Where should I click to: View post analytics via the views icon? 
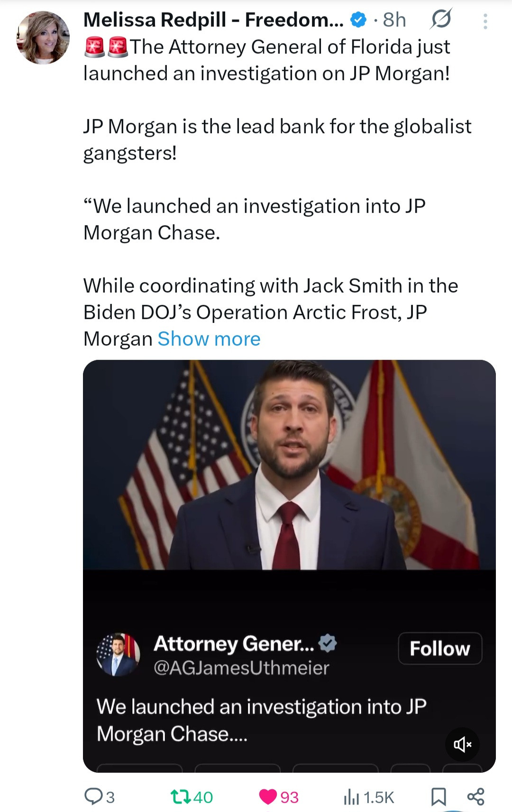[351, 797]
